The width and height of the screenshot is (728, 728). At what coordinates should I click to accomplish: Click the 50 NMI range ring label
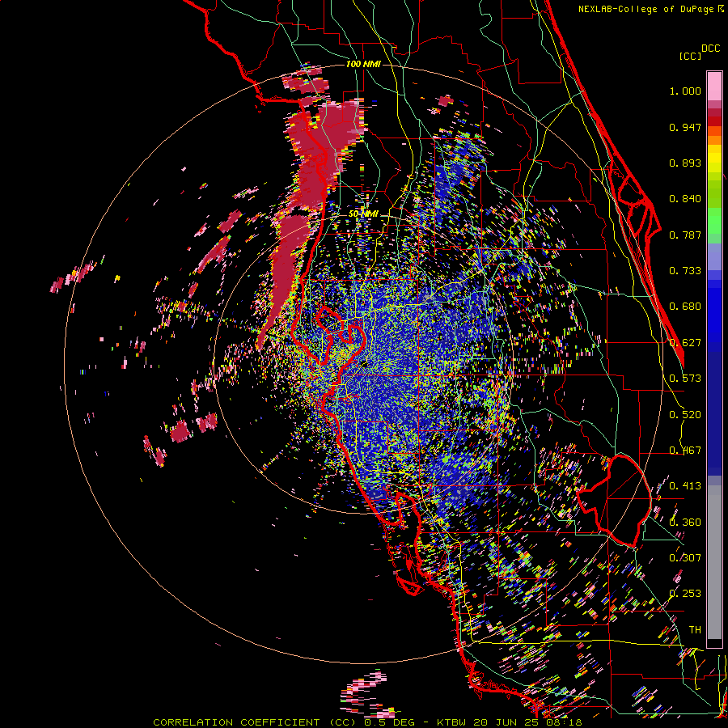[363, 214]
